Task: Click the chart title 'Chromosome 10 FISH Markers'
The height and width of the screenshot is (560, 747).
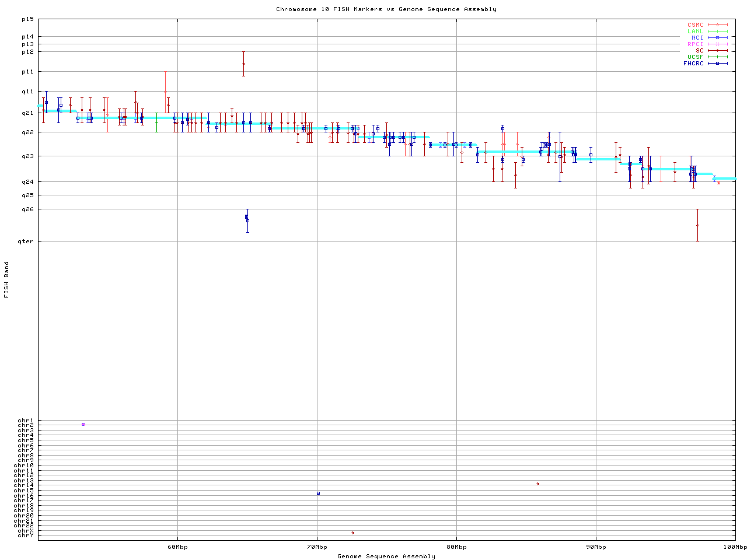Action: click(x=386, y=9)
